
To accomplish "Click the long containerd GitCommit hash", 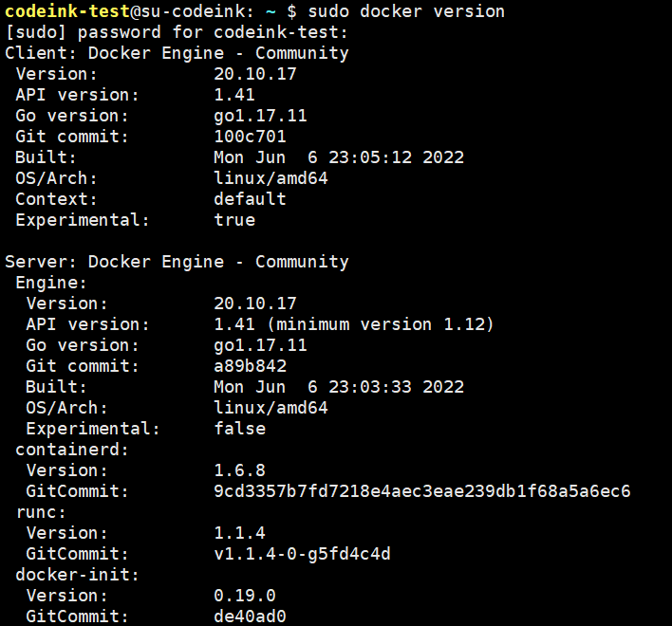I will [x=422, y=491].
